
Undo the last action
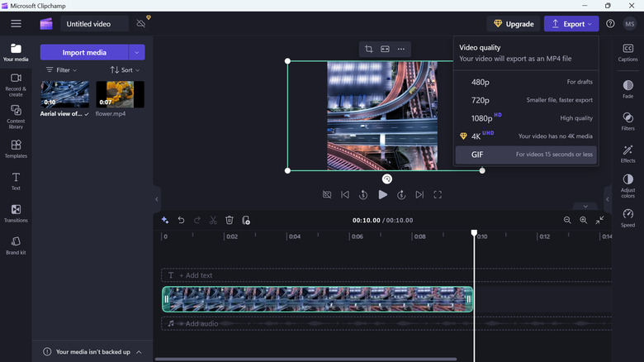click(181, 220)
